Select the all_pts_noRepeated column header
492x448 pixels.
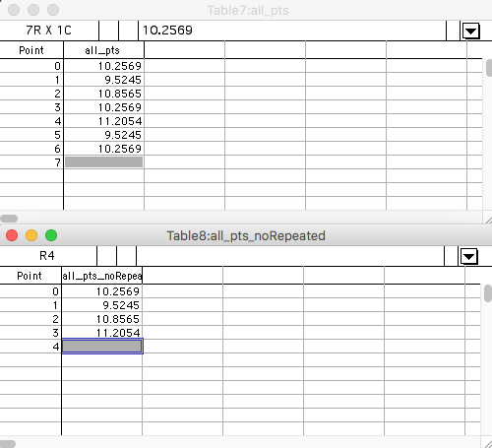click(102, 276)
